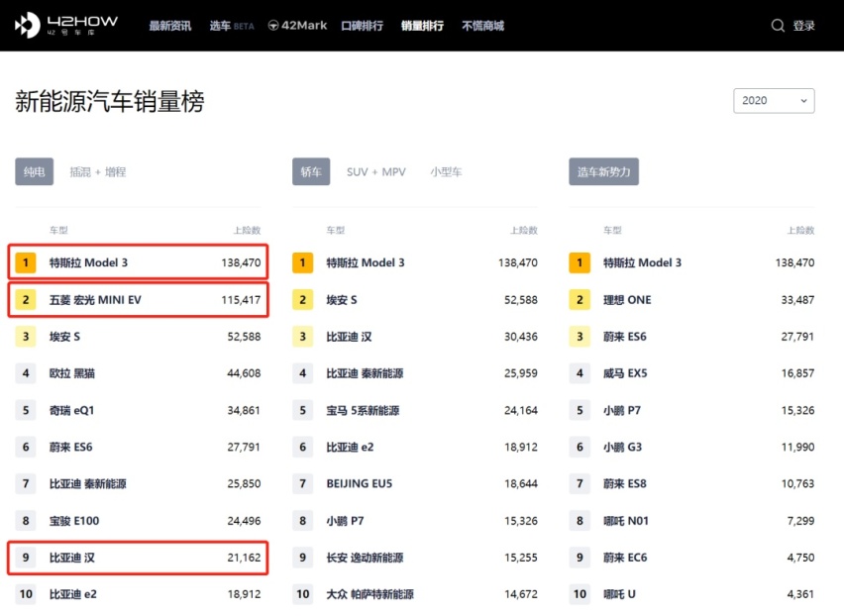Open 五菱 宏光 MINI EV row
Viewport: 844px width, 616px height.
pos(138,300)
